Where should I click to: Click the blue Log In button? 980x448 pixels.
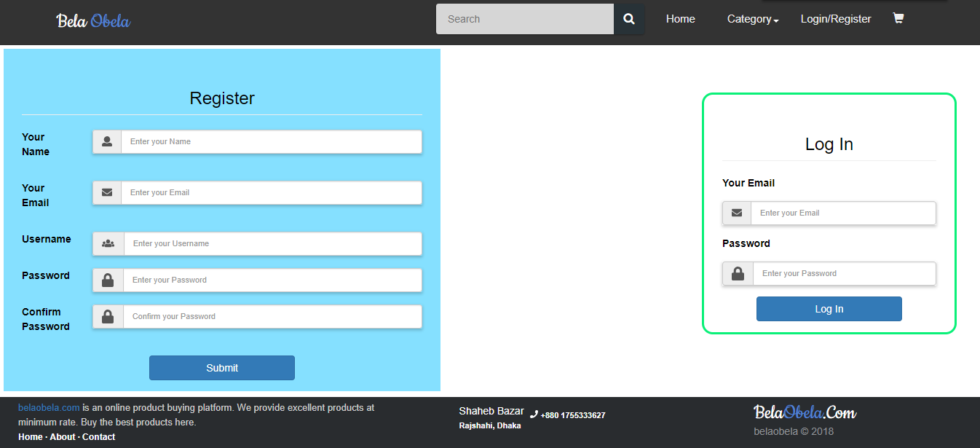pos(829,309)
